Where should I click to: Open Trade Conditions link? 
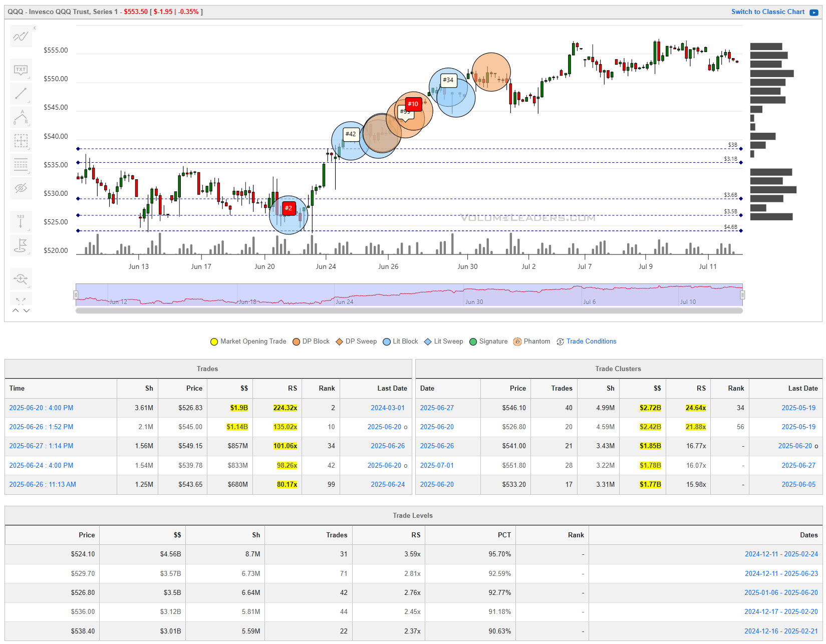(591, 342)
